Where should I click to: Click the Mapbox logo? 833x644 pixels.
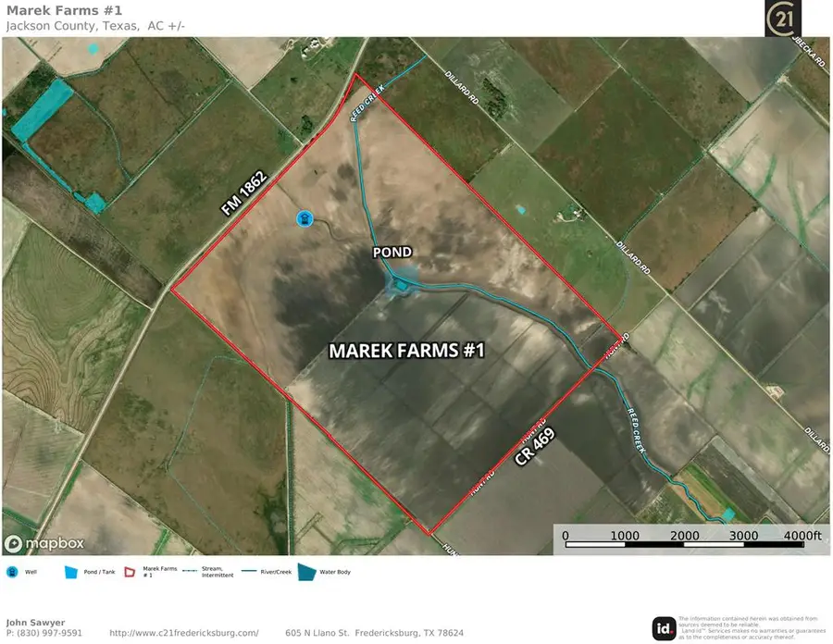44,544
